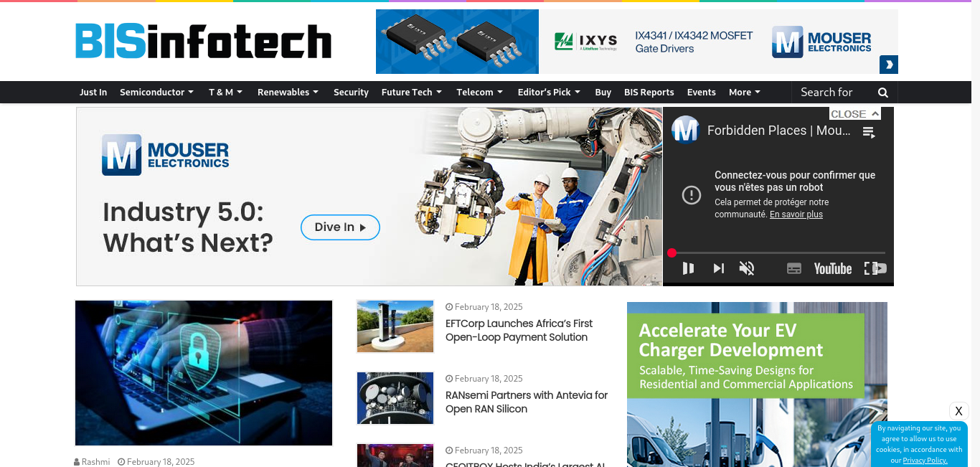Image resolution: width=980 pixels, height=467 pixels.
Task: Open the Events section
Action: click(x=701, y=93)
